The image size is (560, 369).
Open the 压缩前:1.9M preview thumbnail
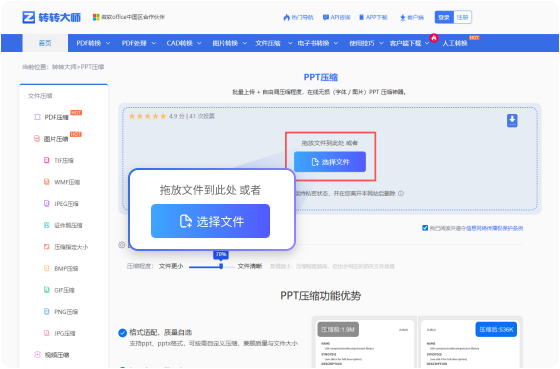tap(364, 342)
